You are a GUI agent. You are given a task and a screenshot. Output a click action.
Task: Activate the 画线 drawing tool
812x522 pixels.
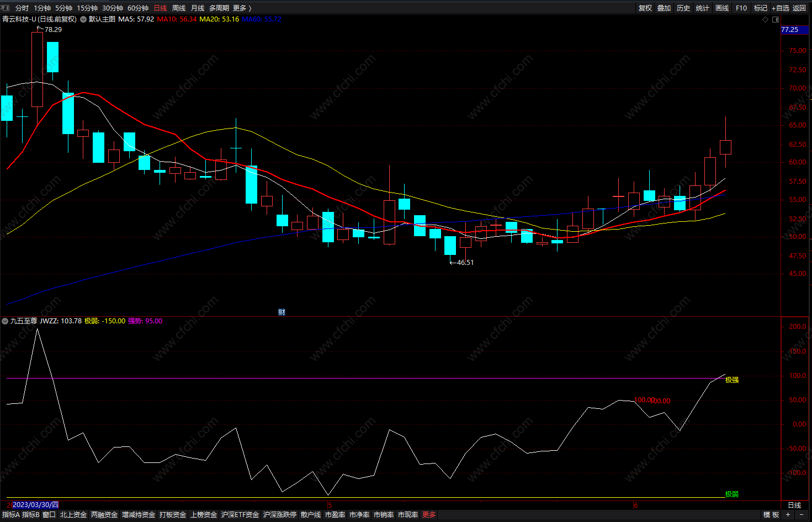click(722, 8)
